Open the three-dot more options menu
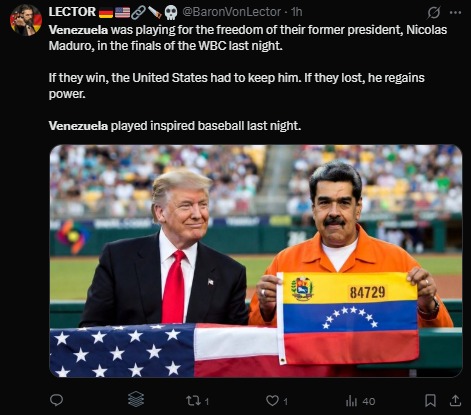This screenshot has width=471, height=415. click(x=455, y=13)
